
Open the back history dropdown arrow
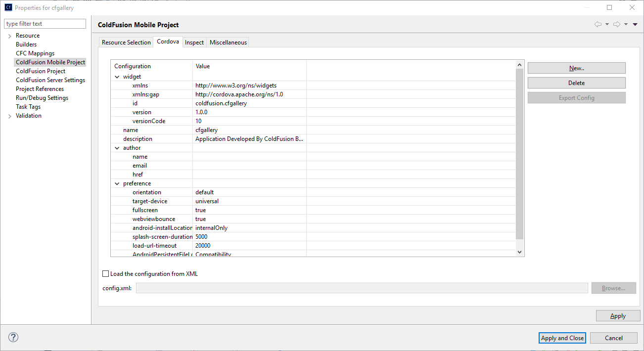pyautogui.click(x=607, y=24)
